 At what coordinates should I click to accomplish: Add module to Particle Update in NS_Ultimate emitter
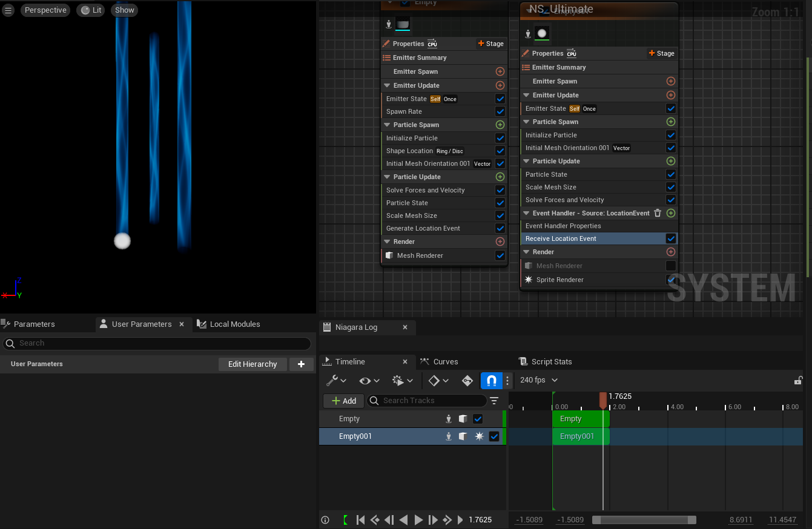(x=670, y=161)
